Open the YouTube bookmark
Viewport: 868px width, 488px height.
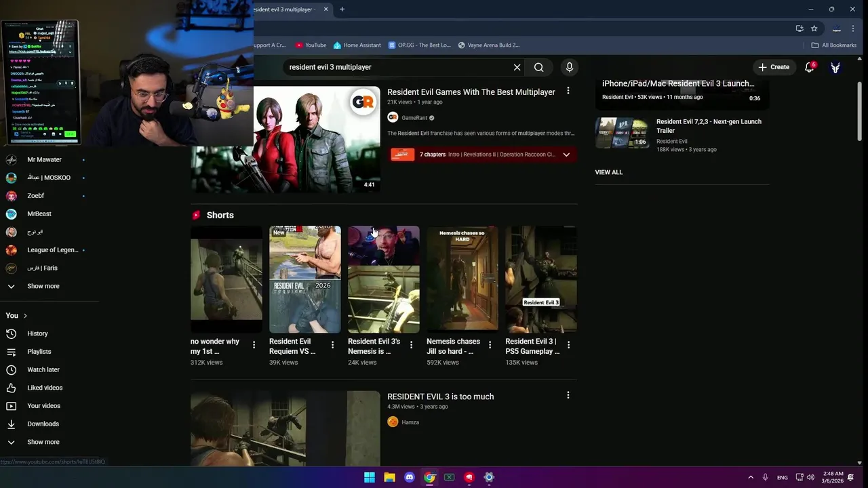[x=311, y=45]
